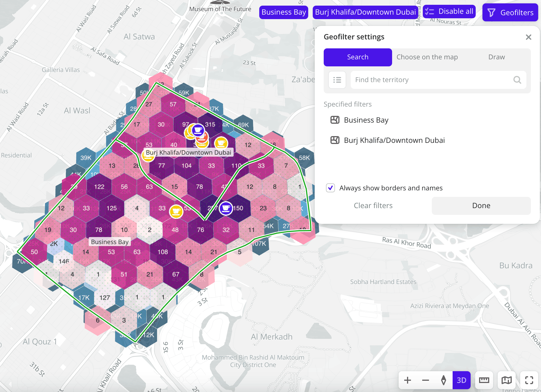
Task: Switch to the Draw tab
Action: pos(497,57)
